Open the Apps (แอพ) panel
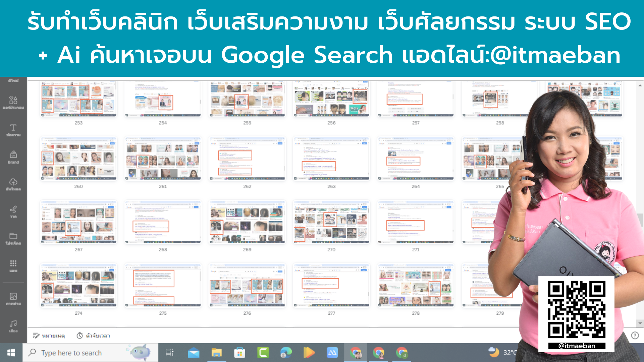Image resolution: width=644 pixels, height=362 pixels. point(13,266)
